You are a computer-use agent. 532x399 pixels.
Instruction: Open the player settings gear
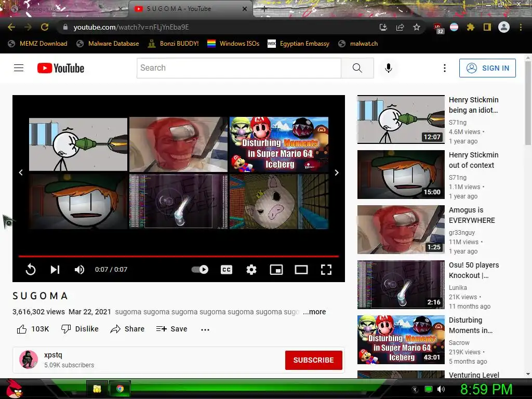(251, 270)
